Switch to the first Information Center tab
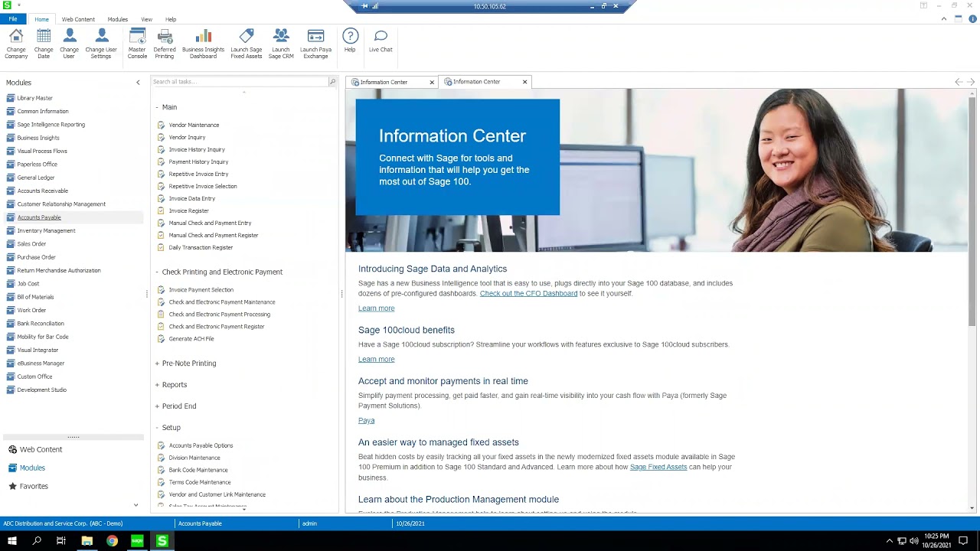 [x=384, y=82]
